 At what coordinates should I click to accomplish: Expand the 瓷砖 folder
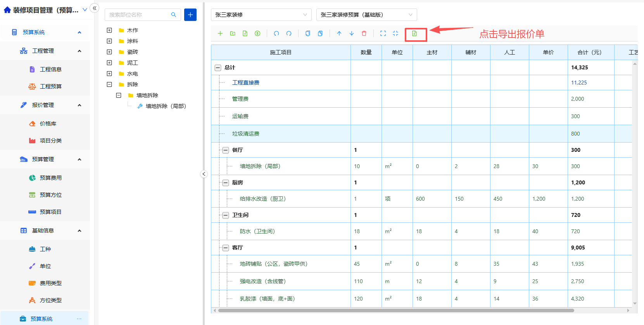[x=109, y=52]
